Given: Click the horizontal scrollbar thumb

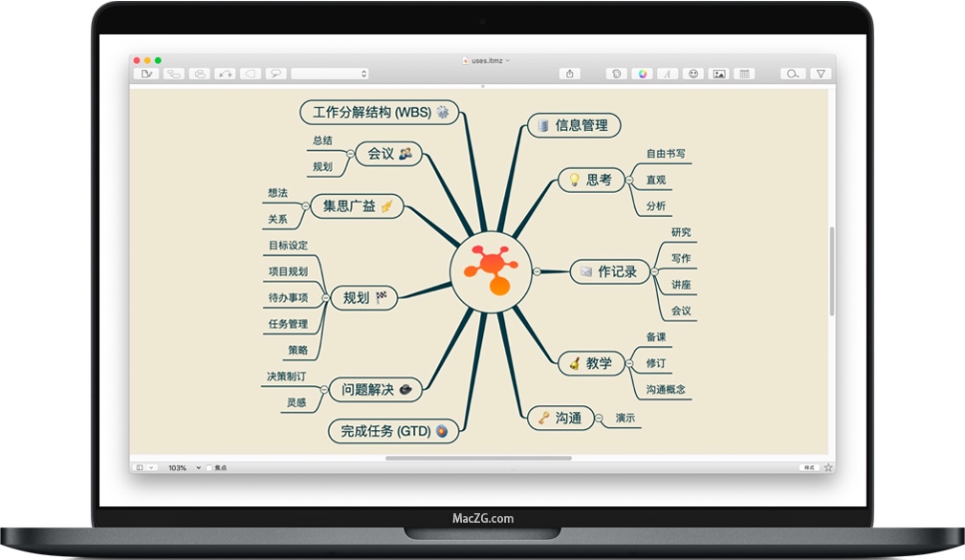Looking at the screenshot, I should pyautogui.click(x=478, y=458).
